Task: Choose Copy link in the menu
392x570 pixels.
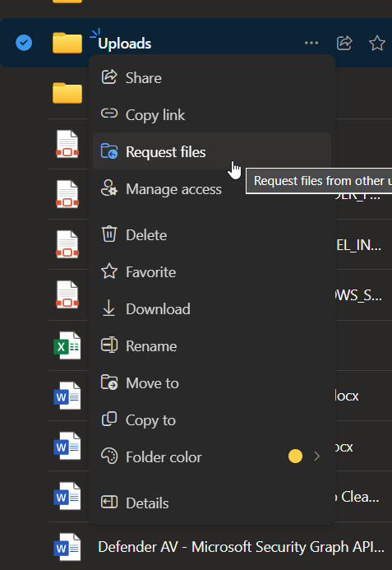Action: click(212, 115)
